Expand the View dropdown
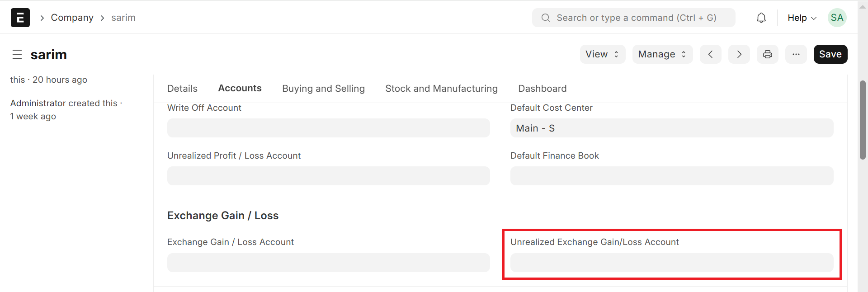 [602, 54]
